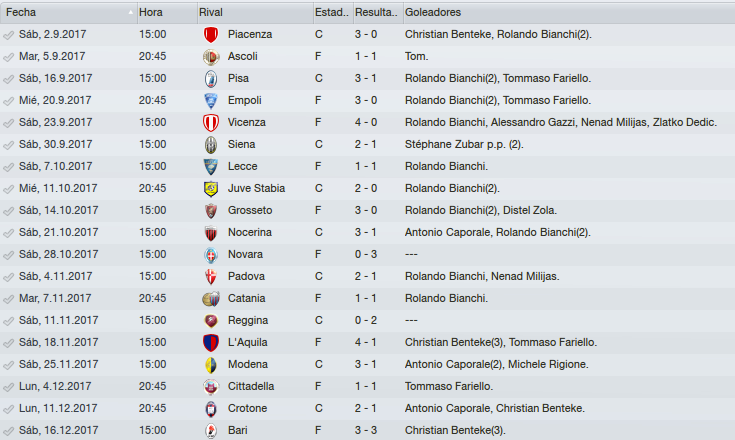Image resolution: width=735 pixels, height=440 pixels.
Task: Click the Ascoli club badge
Action: [x=211, y=57]
